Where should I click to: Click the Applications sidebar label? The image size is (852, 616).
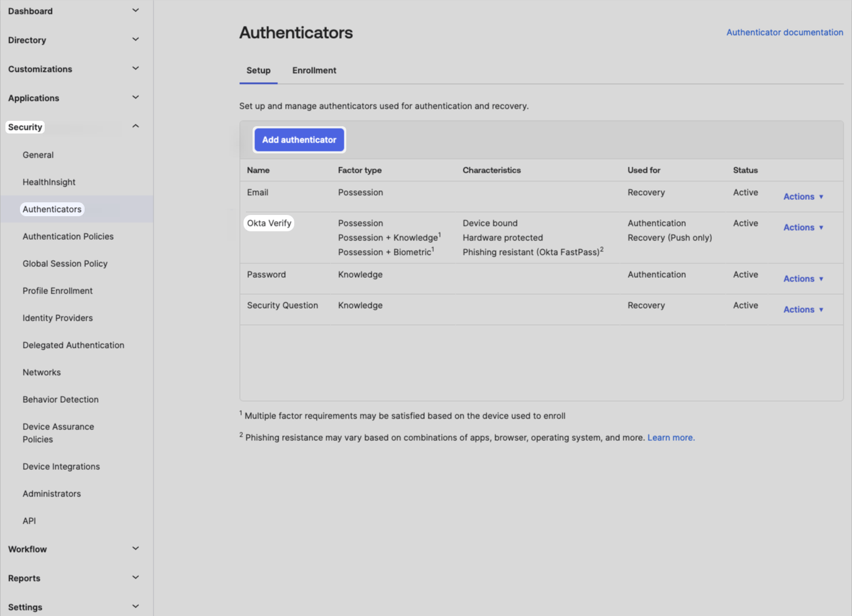[34, 98]
